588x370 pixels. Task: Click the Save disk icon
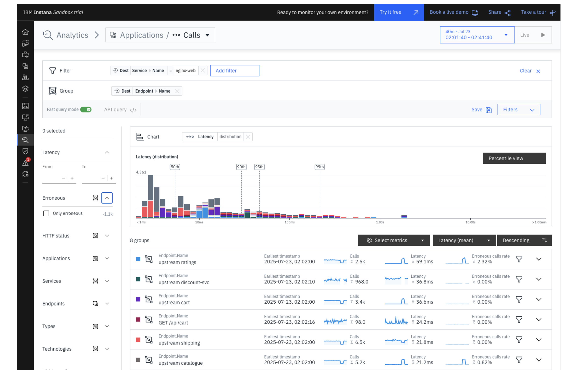(489, 110)
